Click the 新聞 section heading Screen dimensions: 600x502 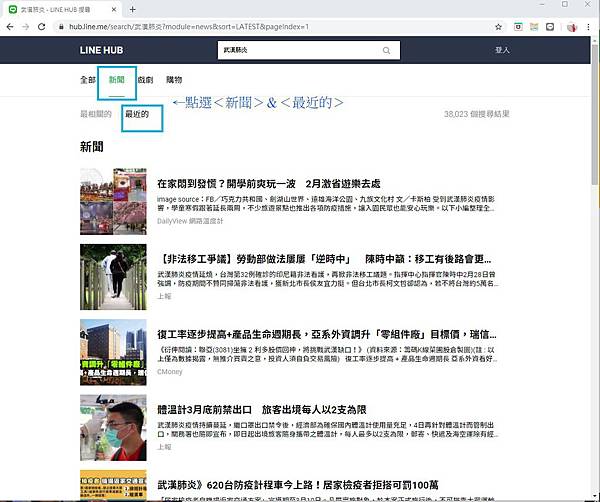tap(91, 147)
